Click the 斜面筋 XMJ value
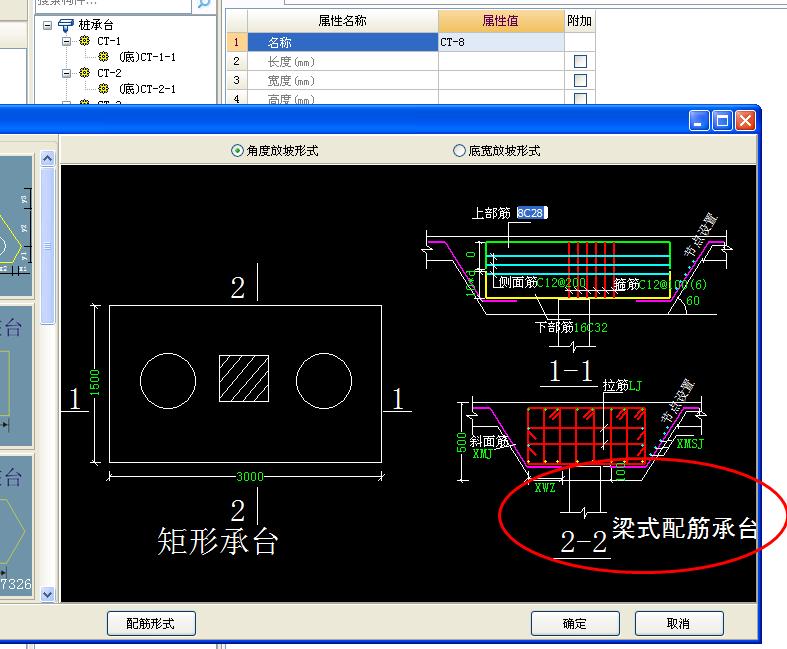The height and width of the screenshot is (649, 787). coord(482,454)
